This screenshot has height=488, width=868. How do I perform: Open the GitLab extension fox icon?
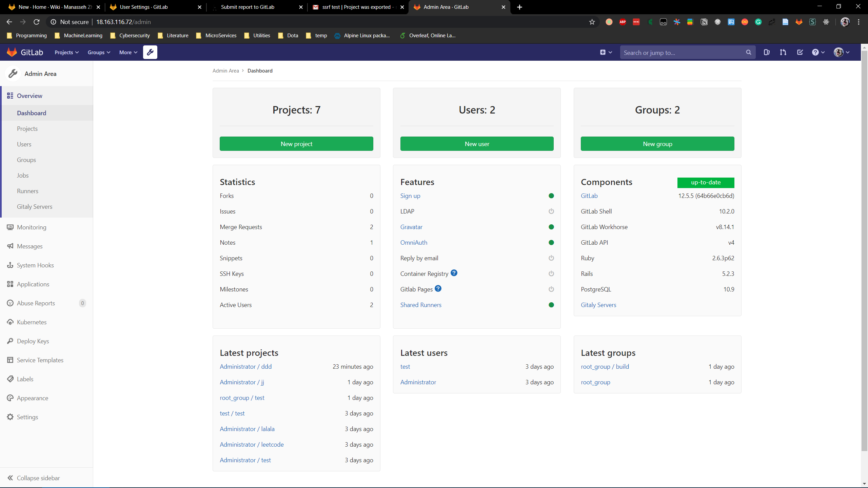point(799,22)
